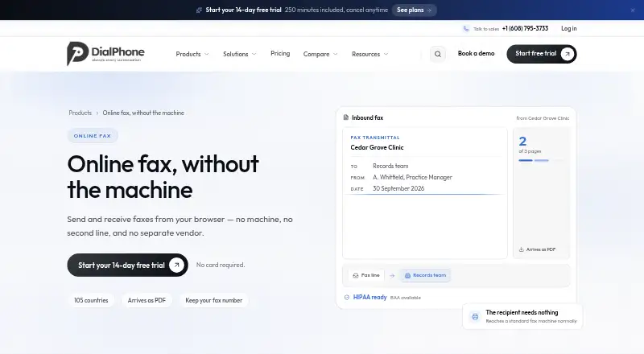Call sales number +1 (608) 795-3733
644x354 pixels.
coord(525,28)
